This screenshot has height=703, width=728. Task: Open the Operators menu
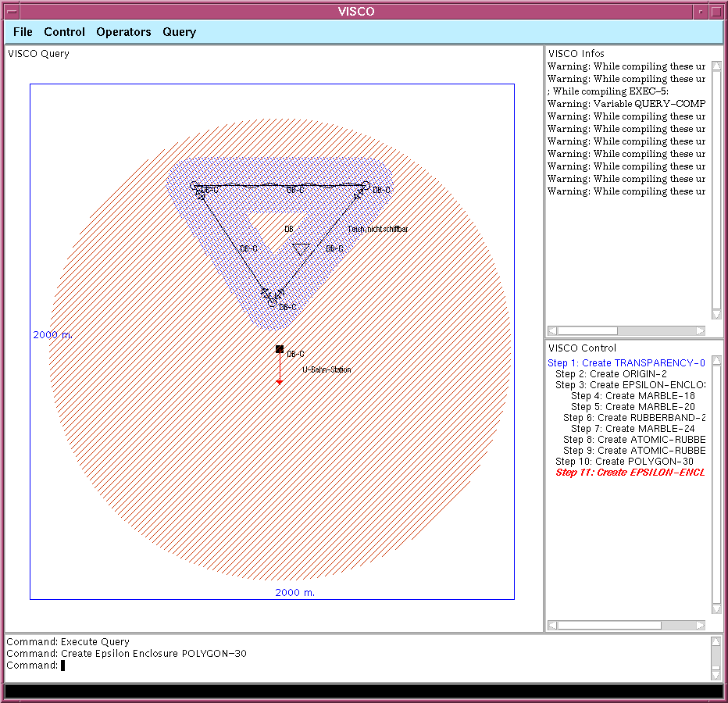coord(123,32)
